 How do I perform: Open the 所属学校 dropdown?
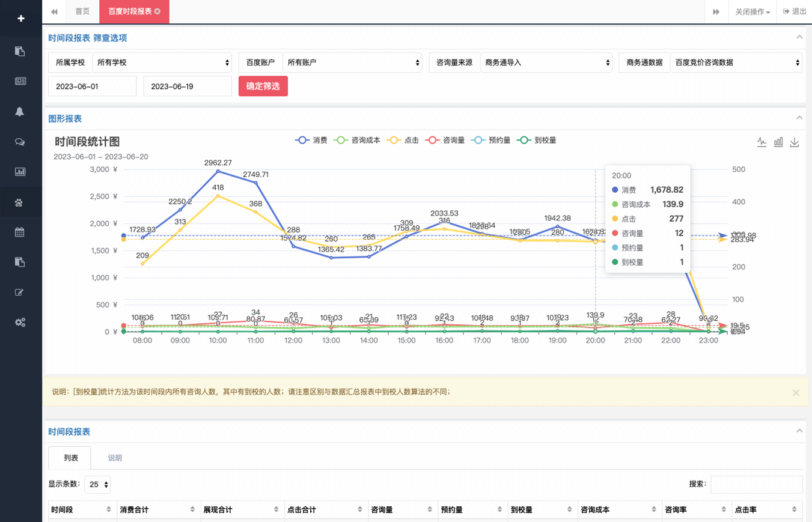(162, 62)
